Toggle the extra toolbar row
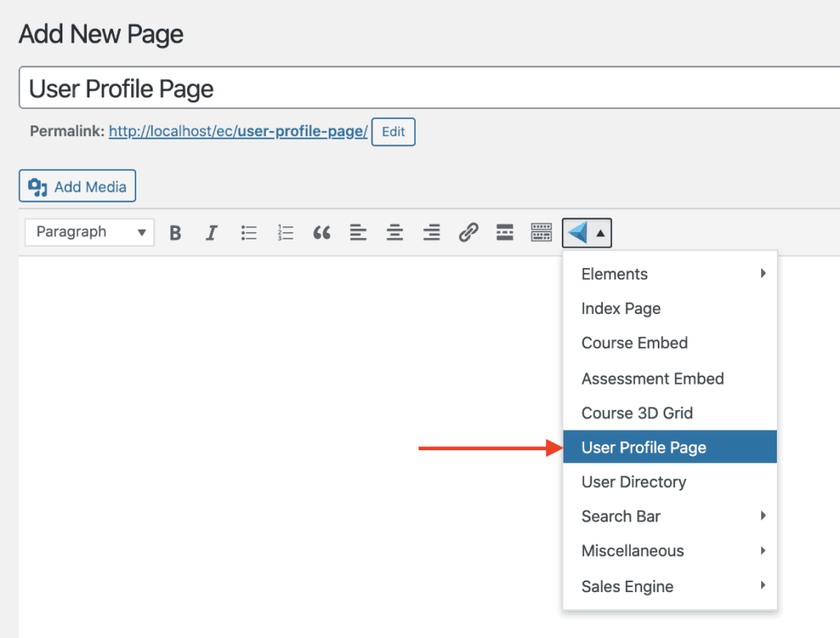The width and height of the screenshot is (840, 638). click(541, 233)
